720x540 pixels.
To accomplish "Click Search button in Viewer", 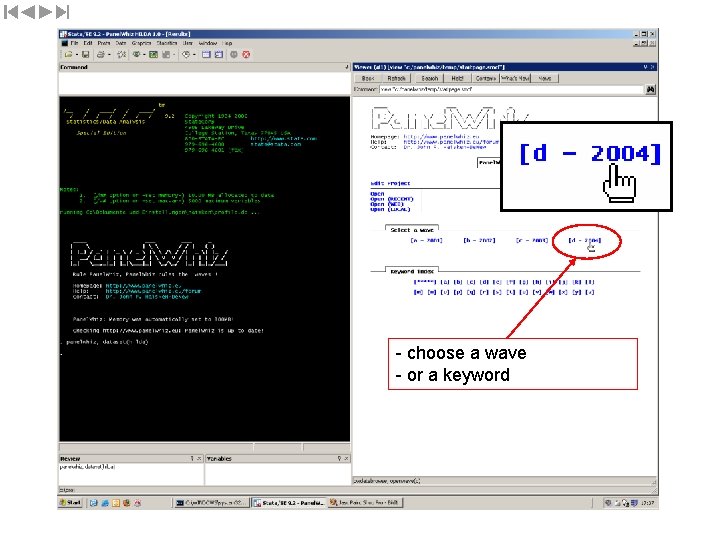I will (430, 79).
